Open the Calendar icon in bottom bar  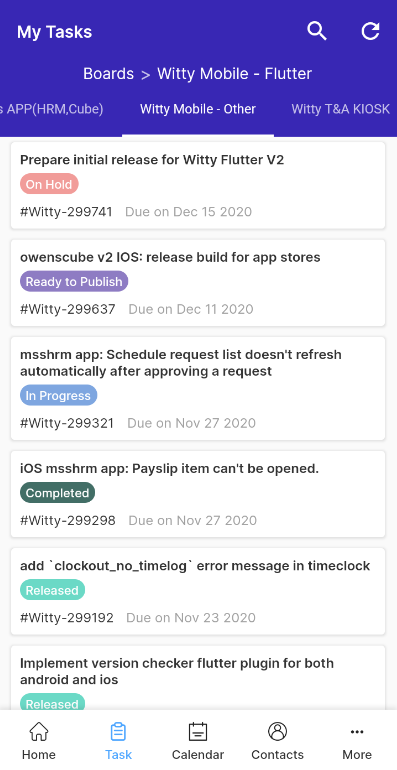tap(198, 732)
